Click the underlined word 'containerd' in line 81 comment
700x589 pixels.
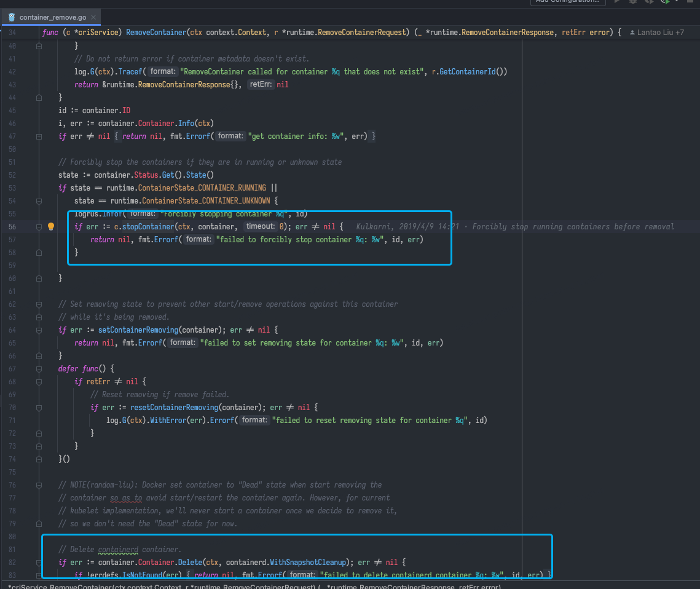pyautogui.click(x=118, y=550)
